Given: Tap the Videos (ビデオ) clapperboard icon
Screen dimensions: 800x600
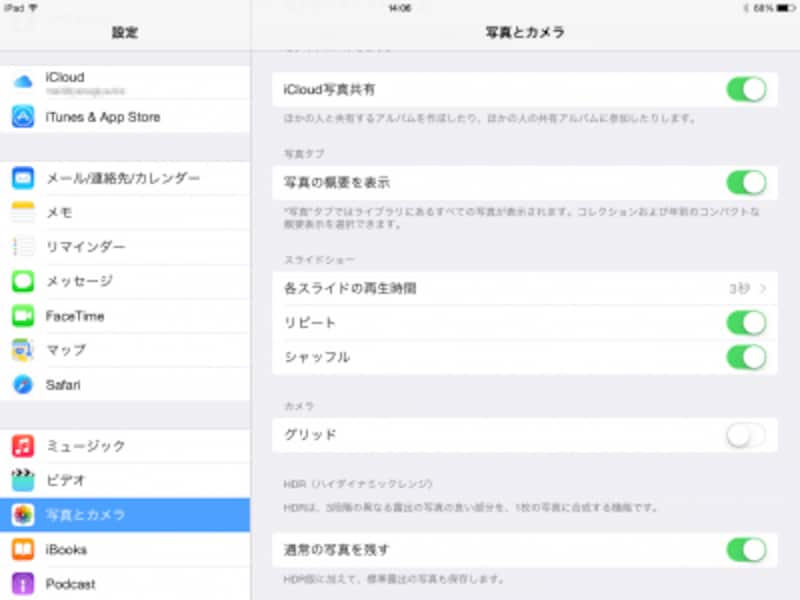Looking at the screenshot, I should (23, 480).
